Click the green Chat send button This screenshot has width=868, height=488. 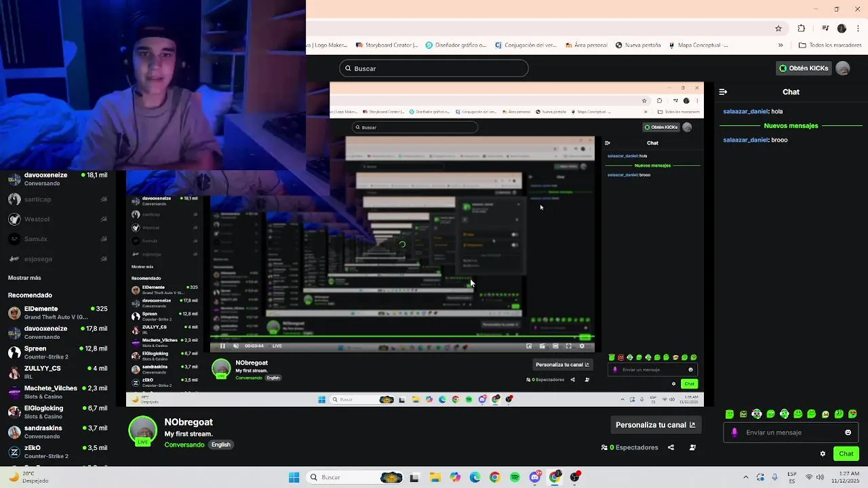tap(846, 453)
